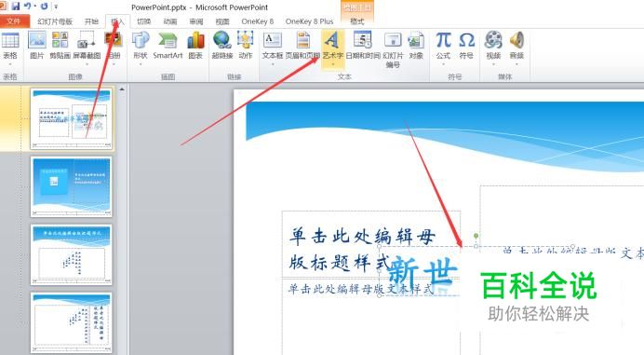Viewport: 644px width, 355px height.
Task: Open the Undo history dropdown arrow
Action: click(x=34, y=7)
